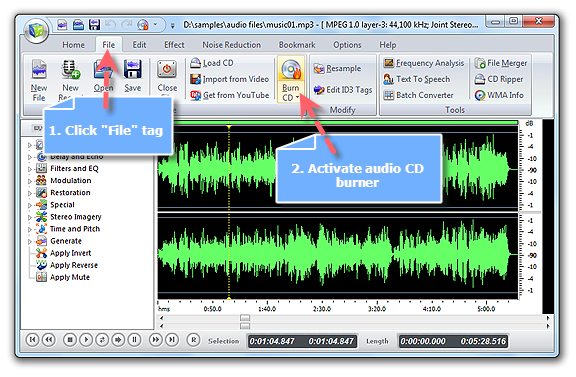Click the New File icon in quick access toolbar
The height and width of the screenshot is (377, 576).
click(x=62, y=25)
